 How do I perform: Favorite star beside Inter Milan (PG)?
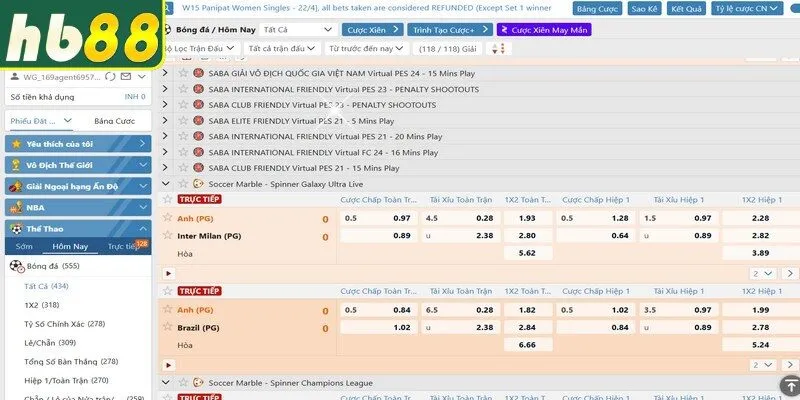[167, 235]
